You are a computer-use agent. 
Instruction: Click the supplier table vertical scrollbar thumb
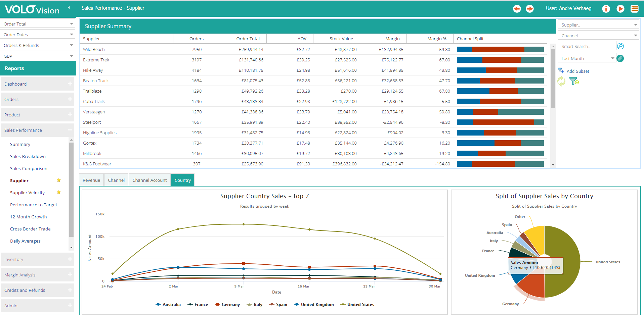(x=553, y=79)
